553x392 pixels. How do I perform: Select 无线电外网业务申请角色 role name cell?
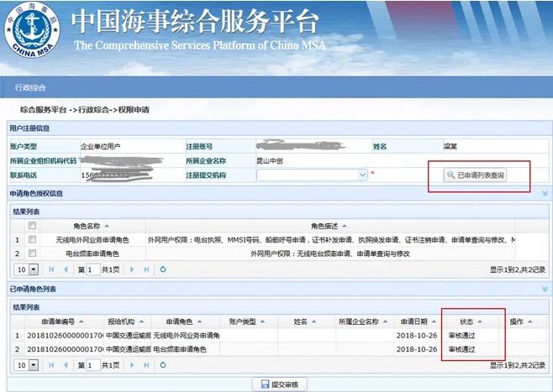[x=92, y=240]
